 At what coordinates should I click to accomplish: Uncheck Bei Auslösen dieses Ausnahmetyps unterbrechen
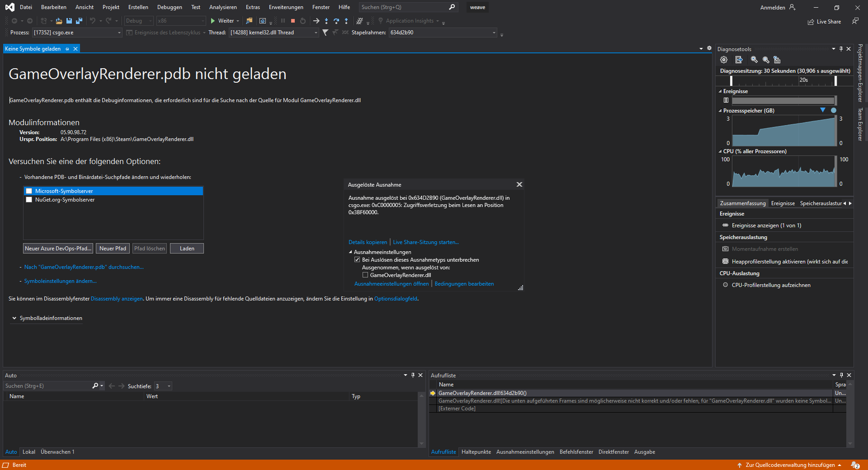coord(357,260)
